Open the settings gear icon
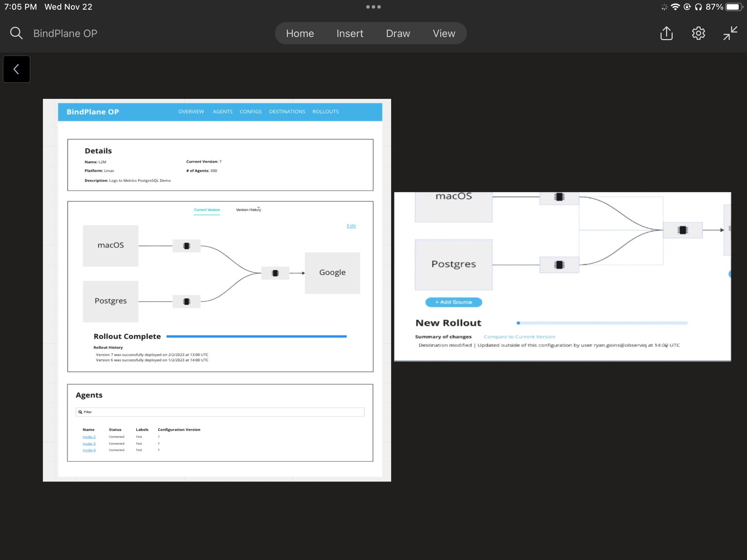 [698, 33]
